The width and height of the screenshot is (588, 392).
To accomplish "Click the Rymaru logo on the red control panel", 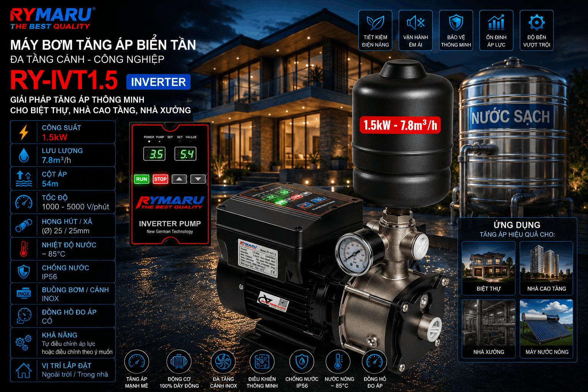I will [x=170, y=202].
